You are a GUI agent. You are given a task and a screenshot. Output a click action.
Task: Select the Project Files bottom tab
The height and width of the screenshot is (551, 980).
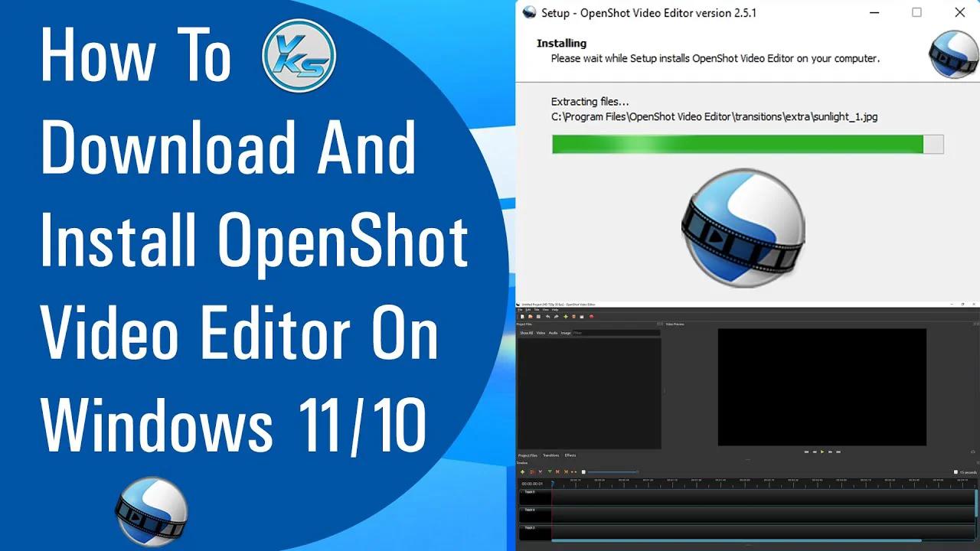tap(528, 455)
